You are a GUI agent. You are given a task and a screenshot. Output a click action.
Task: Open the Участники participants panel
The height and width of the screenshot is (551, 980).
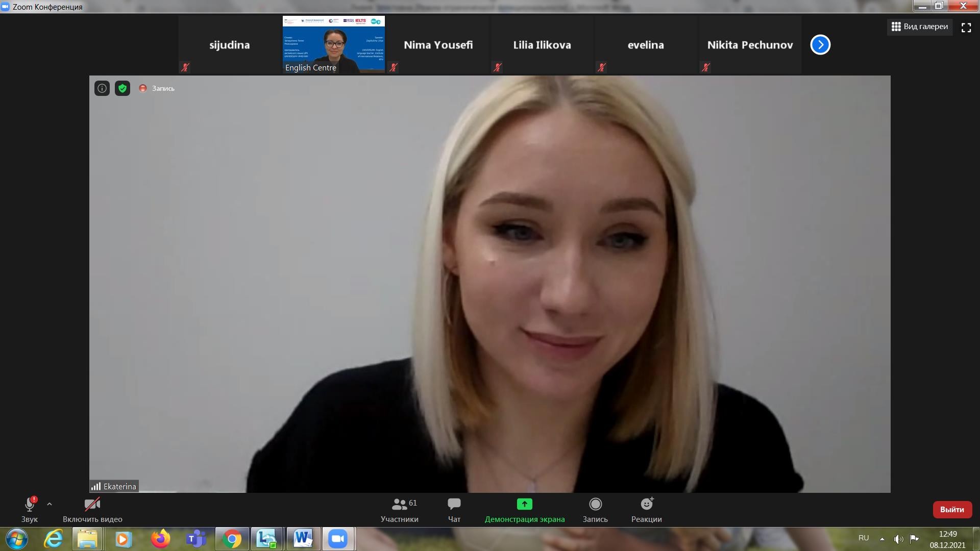tap(399, 510)
